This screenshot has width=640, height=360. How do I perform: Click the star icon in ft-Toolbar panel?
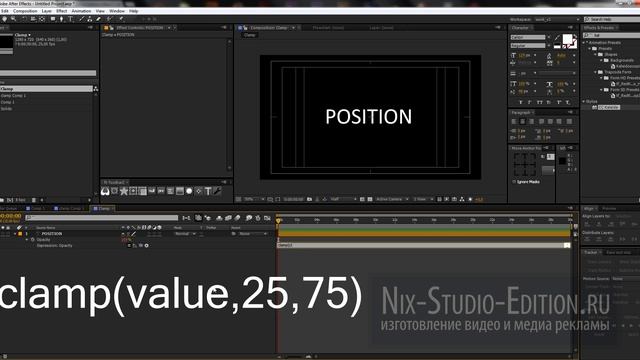pos(124,191)
